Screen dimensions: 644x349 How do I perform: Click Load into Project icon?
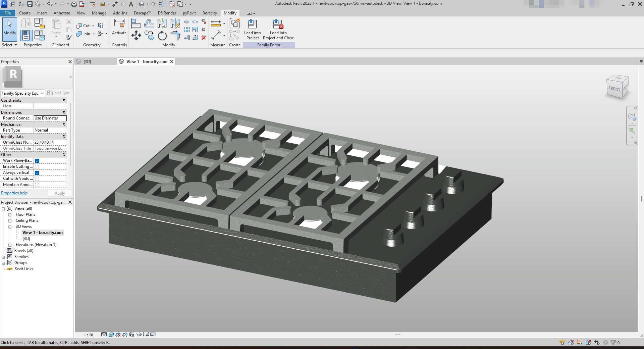(x=252, y=29)
